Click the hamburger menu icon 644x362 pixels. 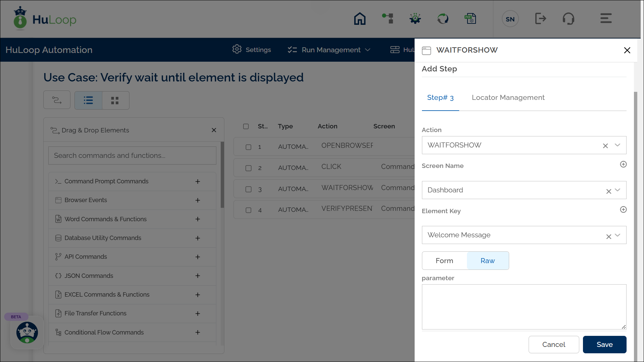click(x=606, y=19)
